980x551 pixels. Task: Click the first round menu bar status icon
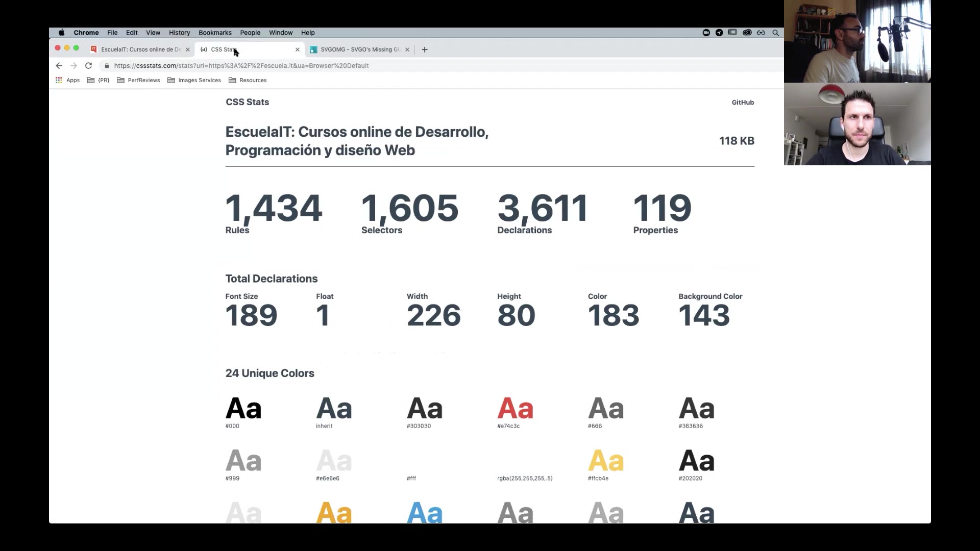pyautogui.click(x=706, y=33)
